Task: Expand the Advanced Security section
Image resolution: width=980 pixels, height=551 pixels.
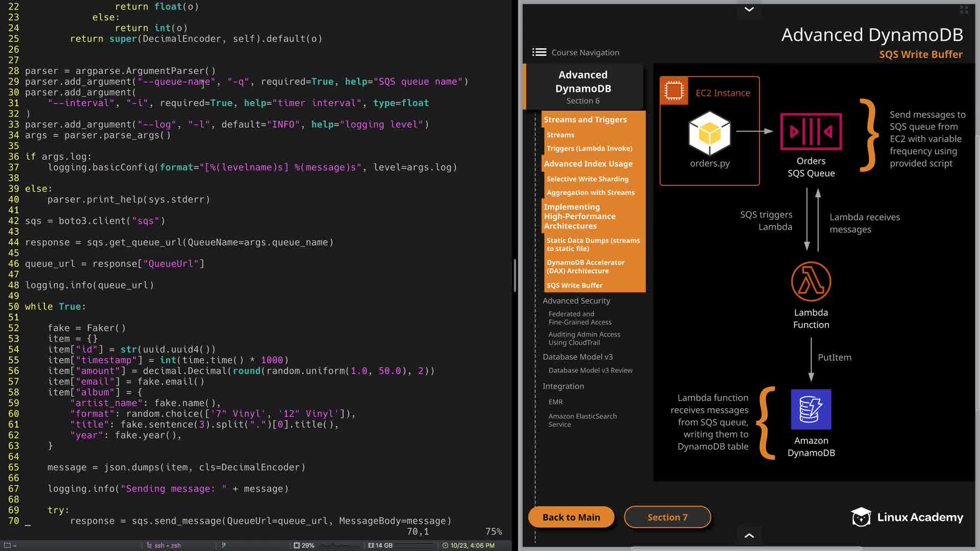Action: (576, 301)
